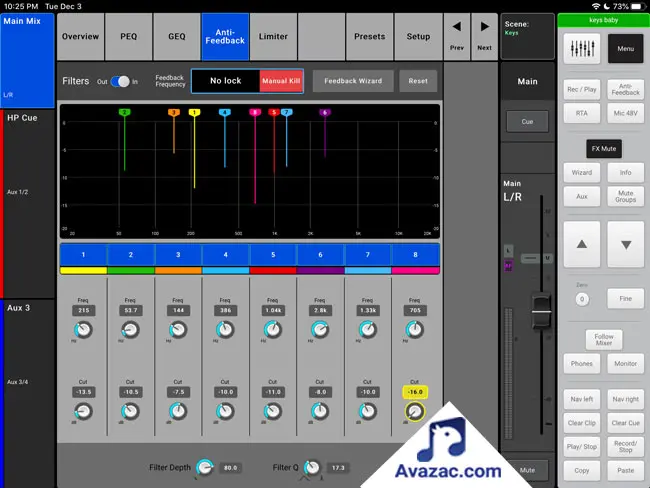The height and width of the screenshot is (488, 650).
Task: Check the battery indicator in status bar
Action: tap(636, 6)
